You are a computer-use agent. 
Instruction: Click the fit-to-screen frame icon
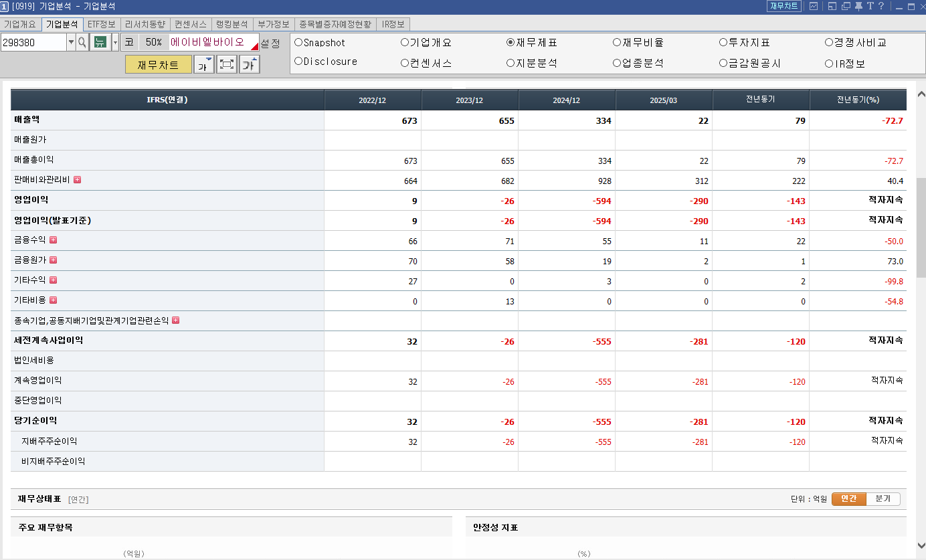click(227, 65)
